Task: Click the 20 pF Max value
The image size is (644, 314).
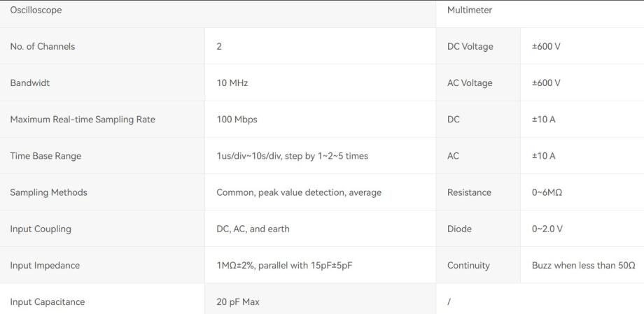Action: coord(238,302)
